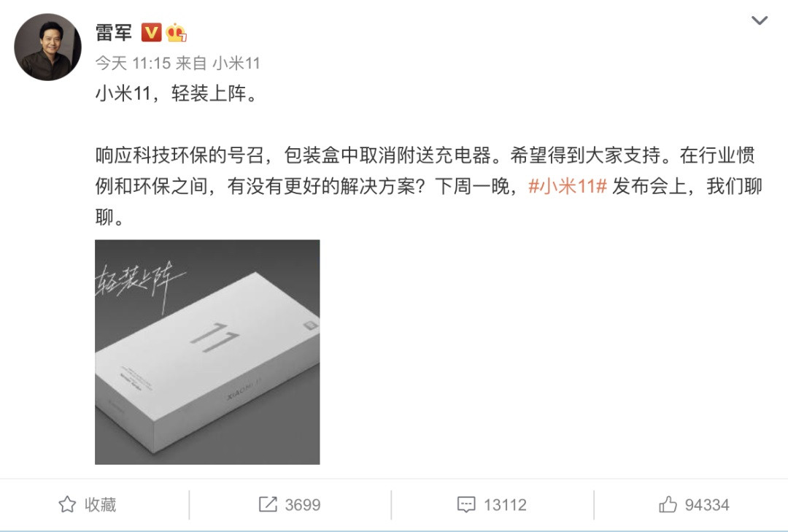This screenshot has width=788, height=532.
Task: Click the repost arrow icon
Action: [x=268, y=504]
